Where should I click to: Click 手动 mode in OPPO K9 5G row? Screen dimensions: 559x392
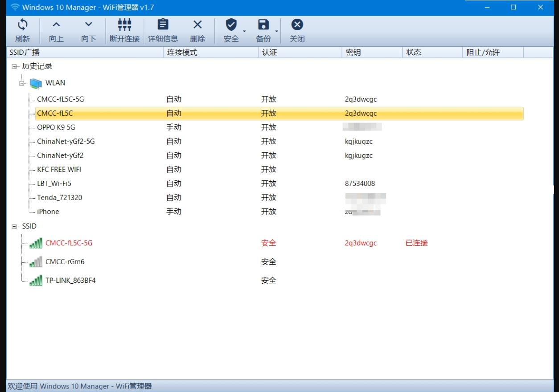[174, 127]
